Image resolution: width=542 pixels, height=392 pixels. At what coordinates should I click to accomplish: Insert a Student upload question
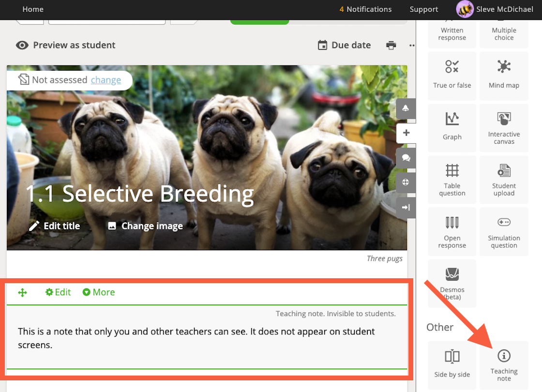coord(504,180)
